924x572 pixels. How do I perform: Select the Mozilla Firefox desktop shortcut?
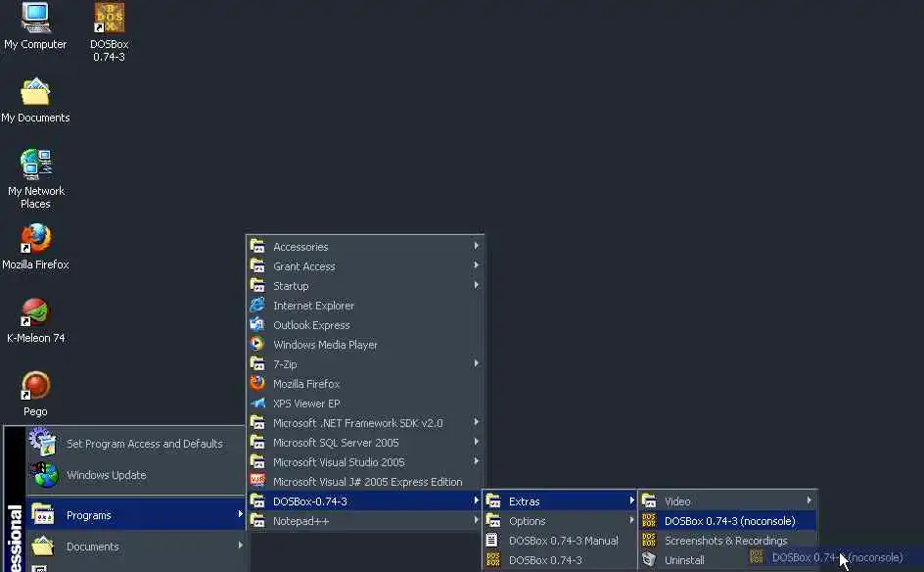(x=35, y=247)
